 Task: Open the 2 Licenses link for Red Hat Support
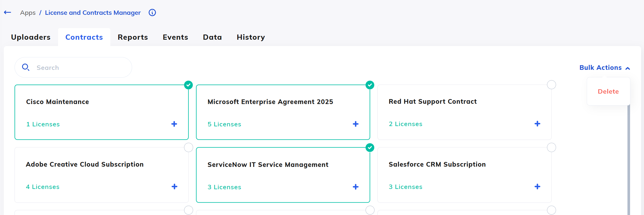pos(406,124)
